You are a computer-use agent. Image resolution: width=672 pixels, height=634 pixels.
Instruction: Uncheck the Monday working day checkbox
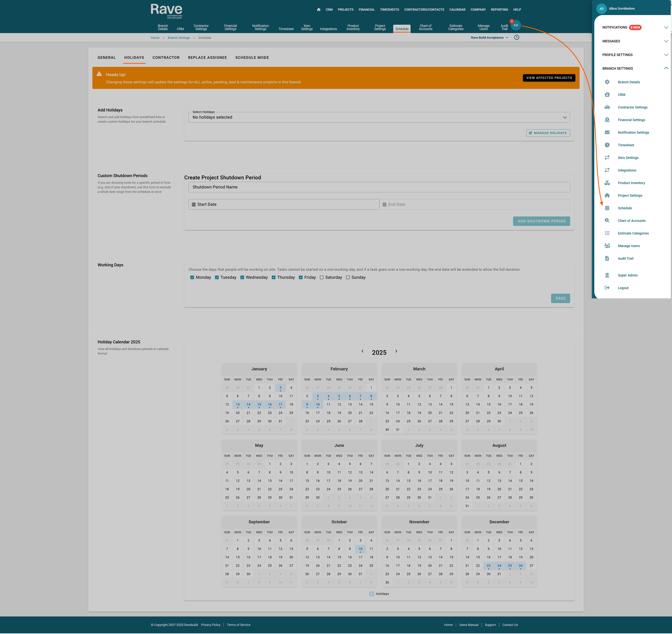click(x=192, y=278)
